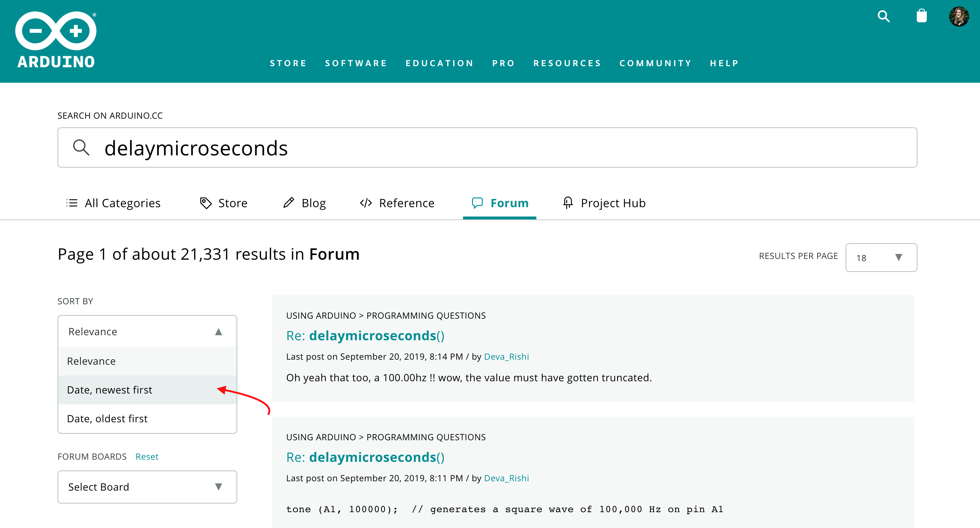The height and width of the screenshot is (528, 980).
Task: Switch to the Reference tab
Action: (397, 203)
